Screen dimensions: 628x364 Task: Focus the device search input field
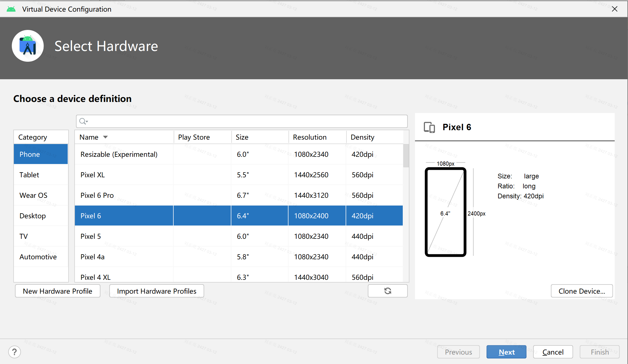[242, 121]
